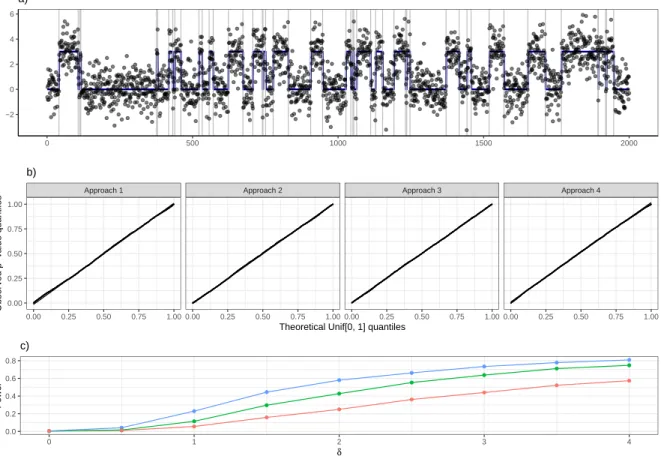Click the 1000 tick label in panel a
This screenshot has width=661, height=456.
(338, 143)
